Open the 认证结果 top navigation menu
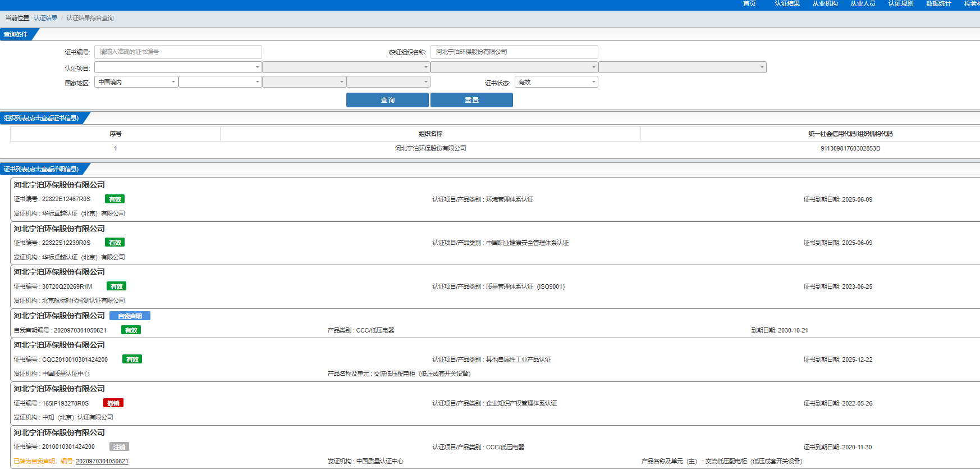This screenshot has height=469, width=980. 787,4
